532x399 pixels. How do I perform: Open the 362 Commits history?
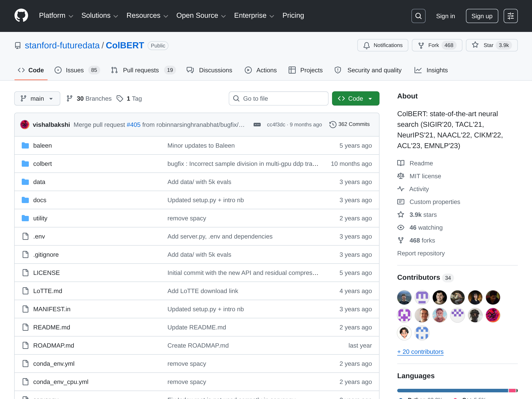coord(349,124)
